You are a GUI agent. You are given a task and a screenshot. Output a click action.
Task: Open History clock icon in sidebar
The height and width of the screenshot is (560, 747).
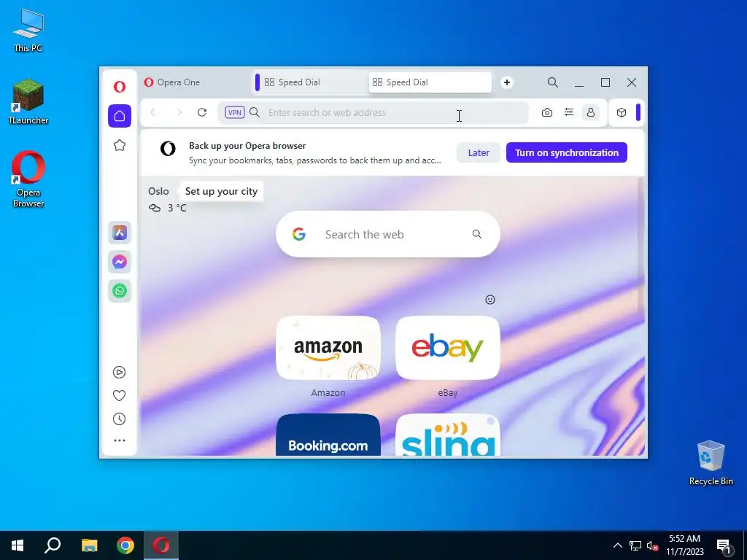(x=119, y=419)
